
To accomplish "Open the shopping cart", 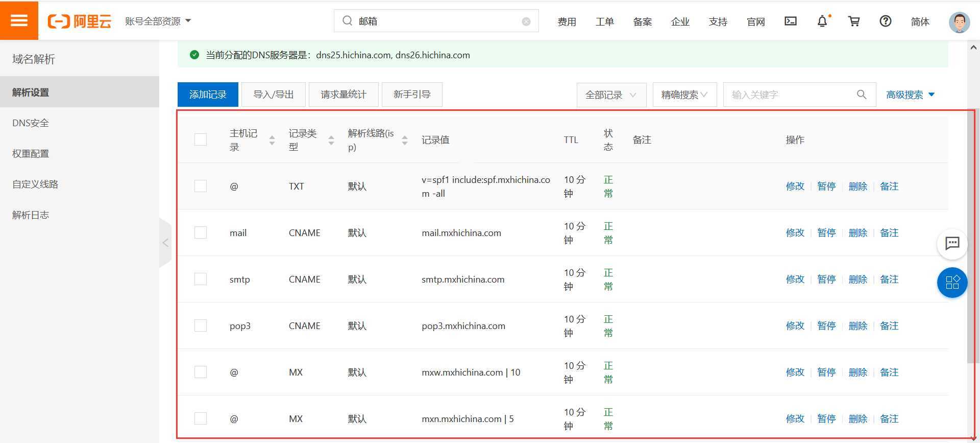I will tap(854, 21).
